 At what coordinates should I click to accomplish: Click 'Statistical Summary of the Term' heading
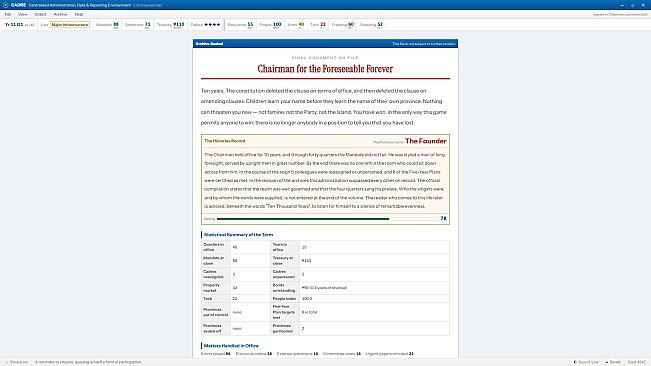click(238, 234)
